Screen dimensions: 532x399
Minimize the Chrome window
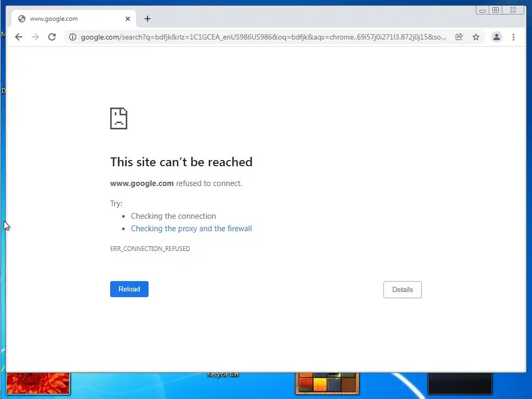[x=483, y=10]
